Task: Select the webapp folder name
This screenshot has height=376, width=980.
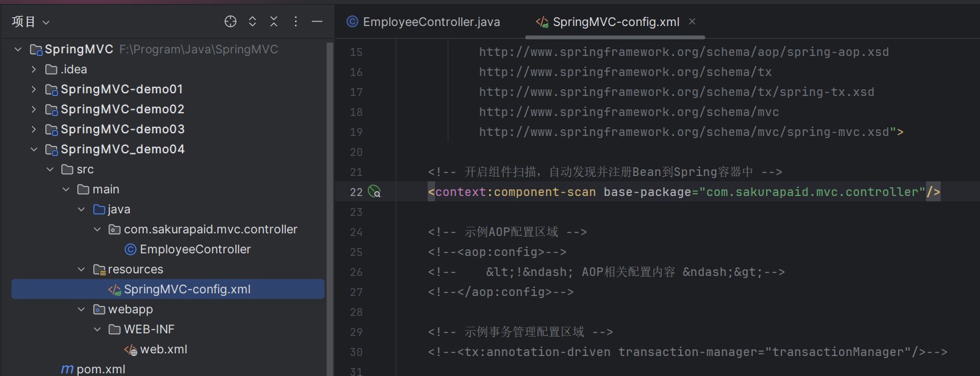Action: 131,309
